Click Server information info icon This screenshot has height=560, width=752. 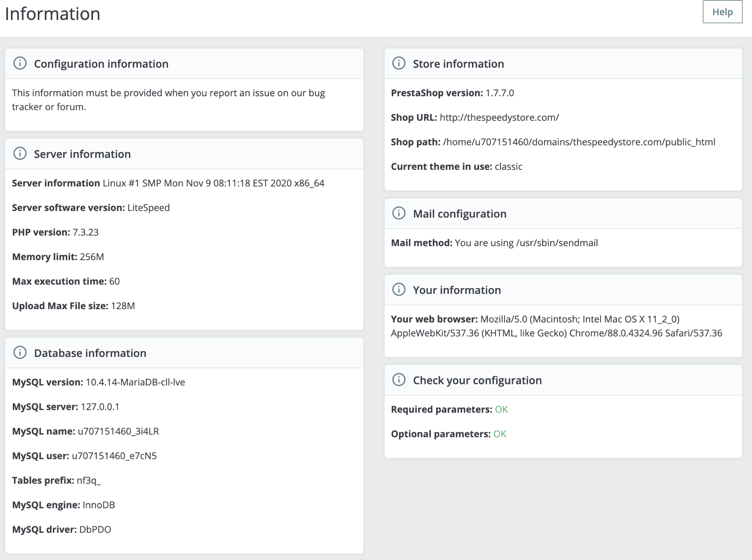(20, 154)
